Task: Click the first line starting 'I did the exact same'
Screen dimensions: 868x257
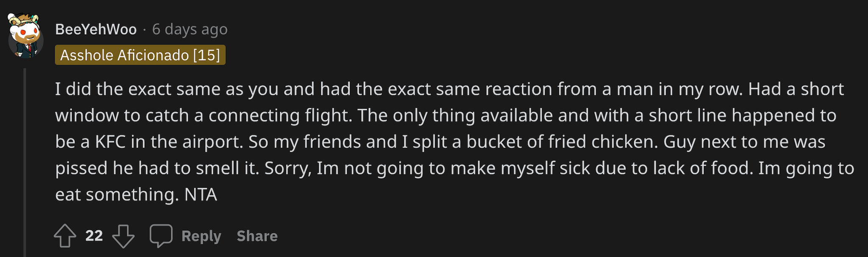Action: point(450,89)
